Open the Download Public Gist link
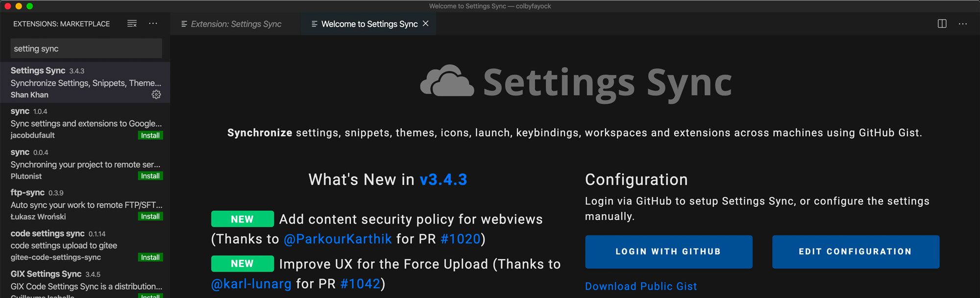 tap(640, 286)
